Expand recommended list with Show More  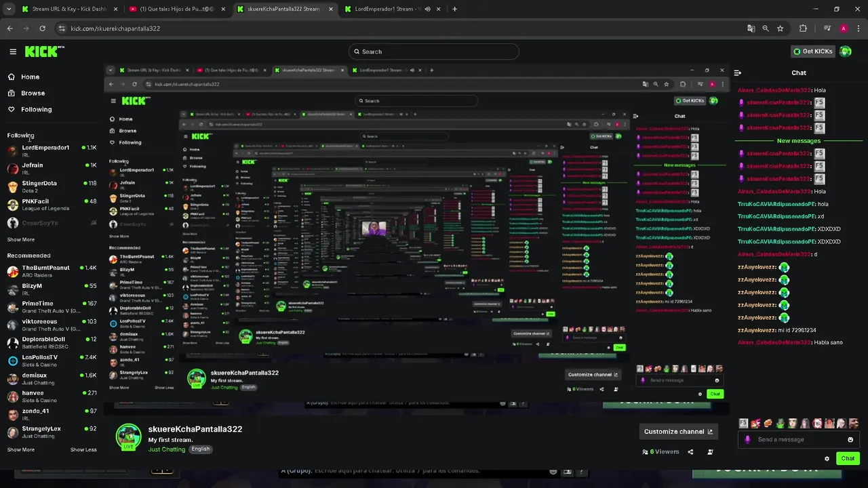tap(21, 449)
